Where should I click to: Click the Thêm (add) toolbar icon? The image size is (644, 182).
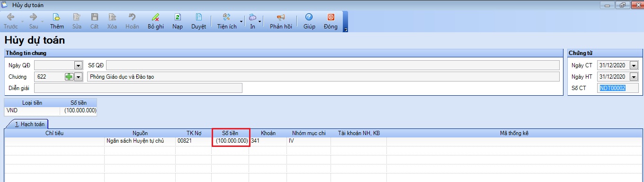[x=57, y=17]
